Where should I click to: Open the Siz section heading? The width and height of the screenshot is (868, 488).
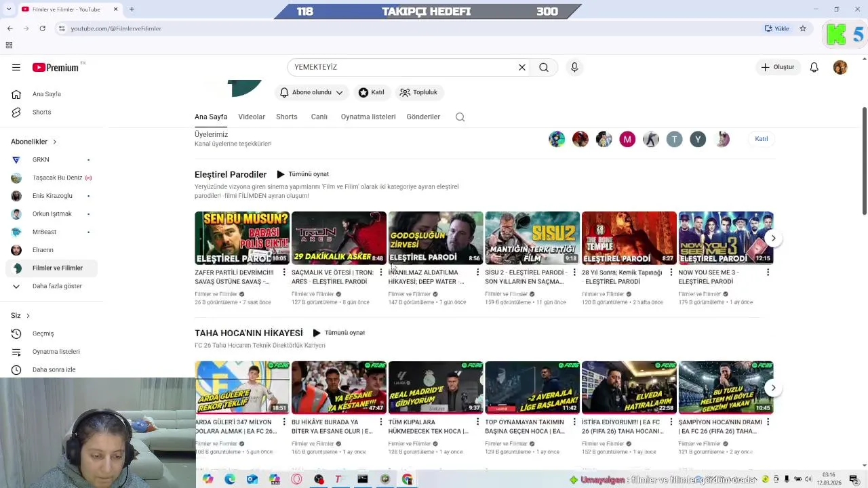pos(20,316)
